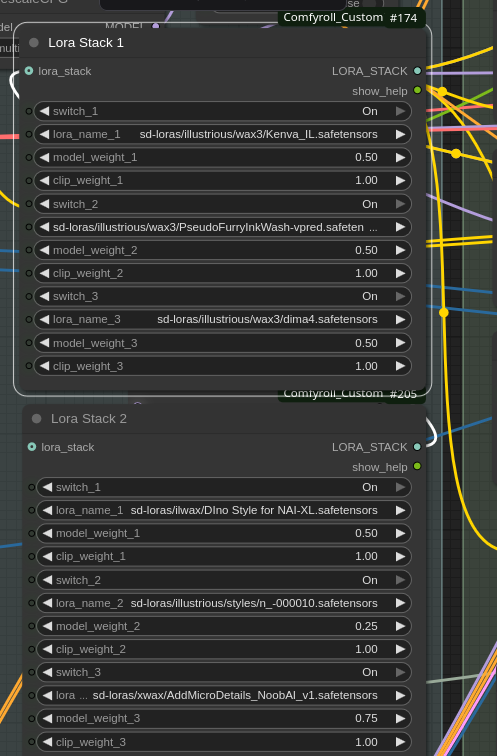Screen dimensions: 497x756
Task: Toggle switch_2 in Lora Stack 1
Action: click(x=223, y=204)
